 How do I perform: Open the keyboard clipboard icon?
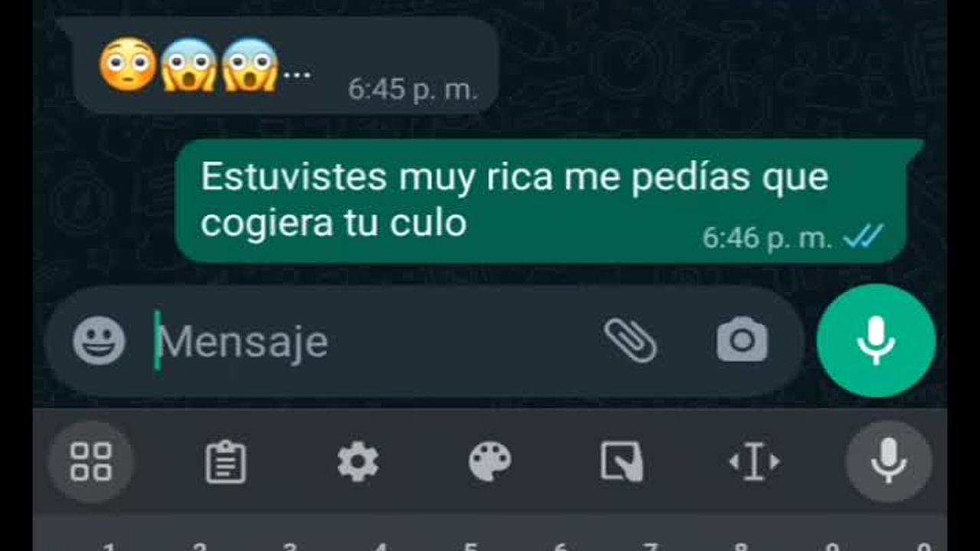point(226,463)
